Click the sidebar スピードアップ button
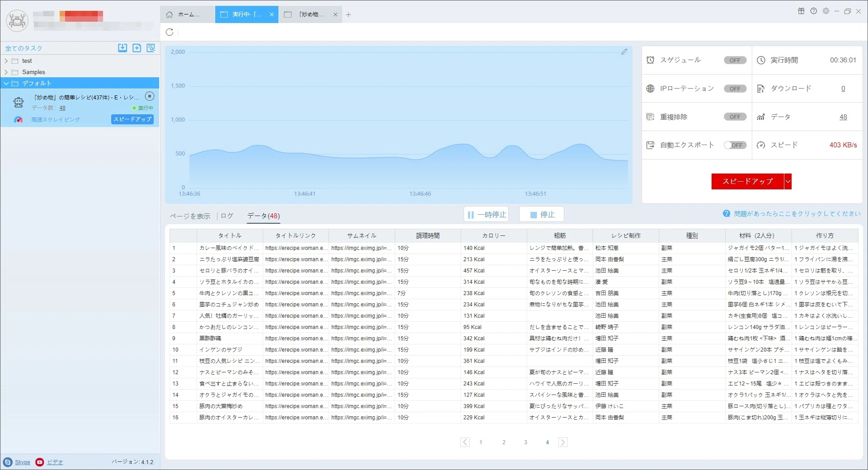This screenshot has width=868, height=470. [132, 119]
